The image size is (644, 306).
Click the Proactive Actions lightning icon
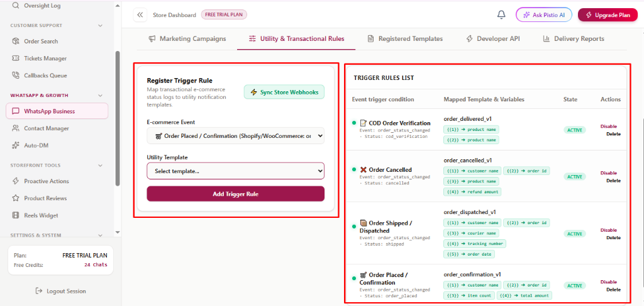[16, 181]
